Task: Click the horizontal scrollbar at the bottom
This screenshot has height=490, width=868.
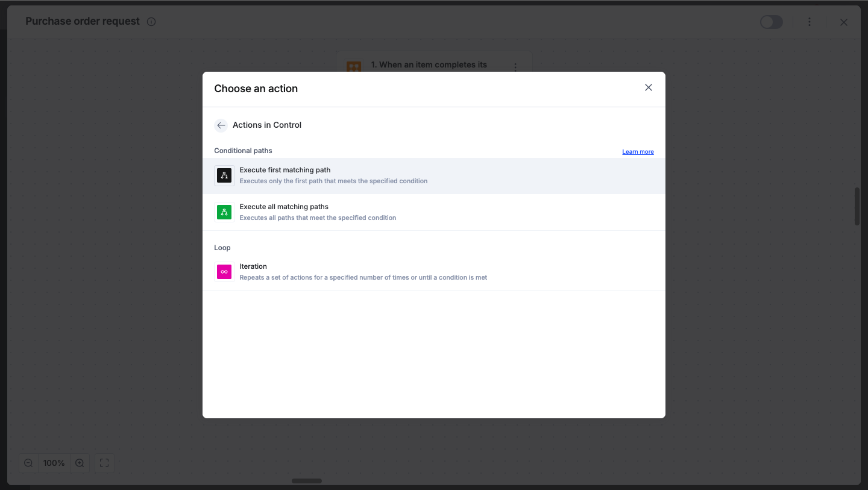Action: [x=307, y=481]
